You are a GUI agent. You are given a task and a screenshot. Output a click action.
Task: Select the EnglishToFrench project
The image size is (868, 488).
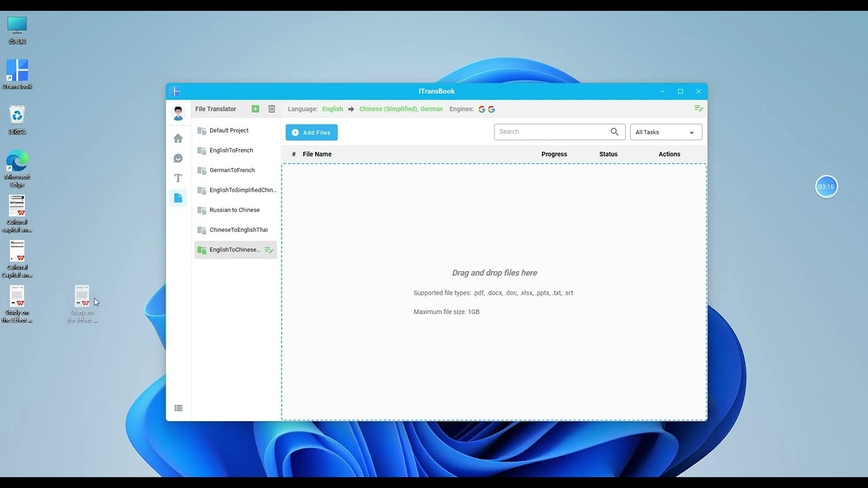(235, 150)
